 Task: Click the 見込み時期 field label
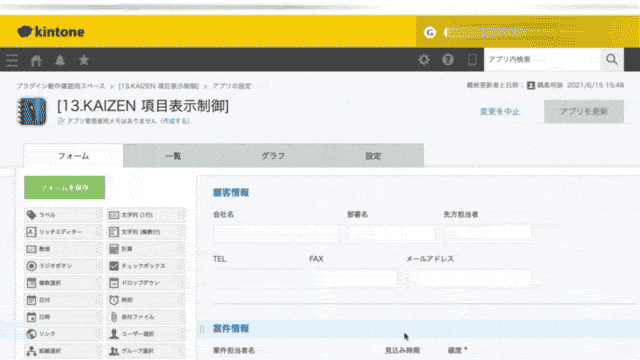tap(402, 351)
